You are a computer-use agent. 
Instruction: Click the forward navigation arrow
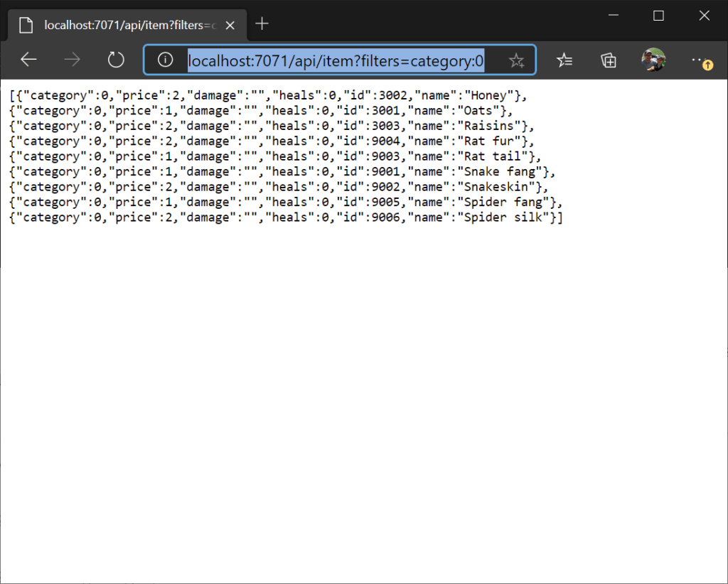click(72, 60)
